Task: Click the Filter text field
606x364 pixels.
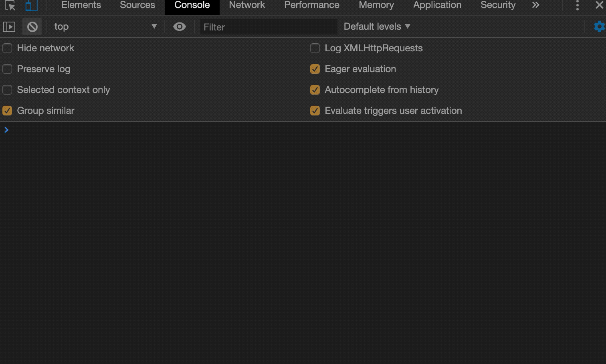Action: [x=269, y=27]
